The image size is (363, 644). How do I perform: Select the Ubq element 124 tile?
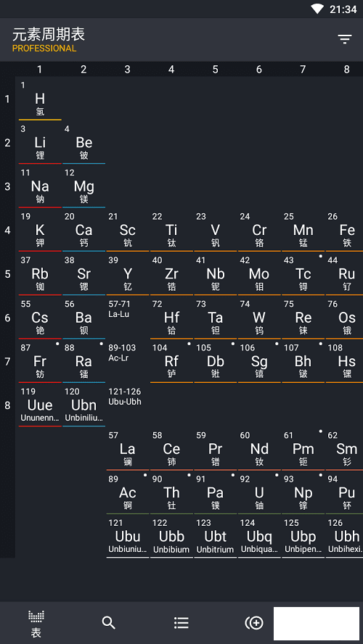[x=259, y=537]
